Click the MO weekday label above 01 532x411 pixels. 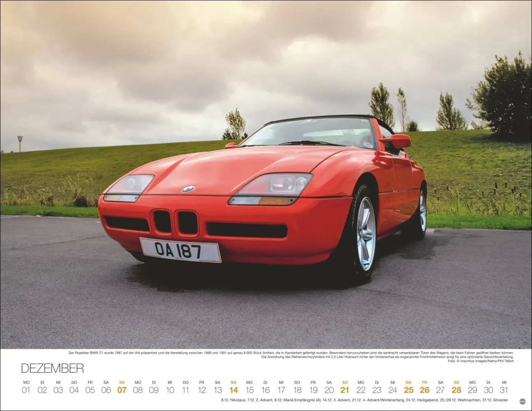pyautogui.click(x=26, y=382)
